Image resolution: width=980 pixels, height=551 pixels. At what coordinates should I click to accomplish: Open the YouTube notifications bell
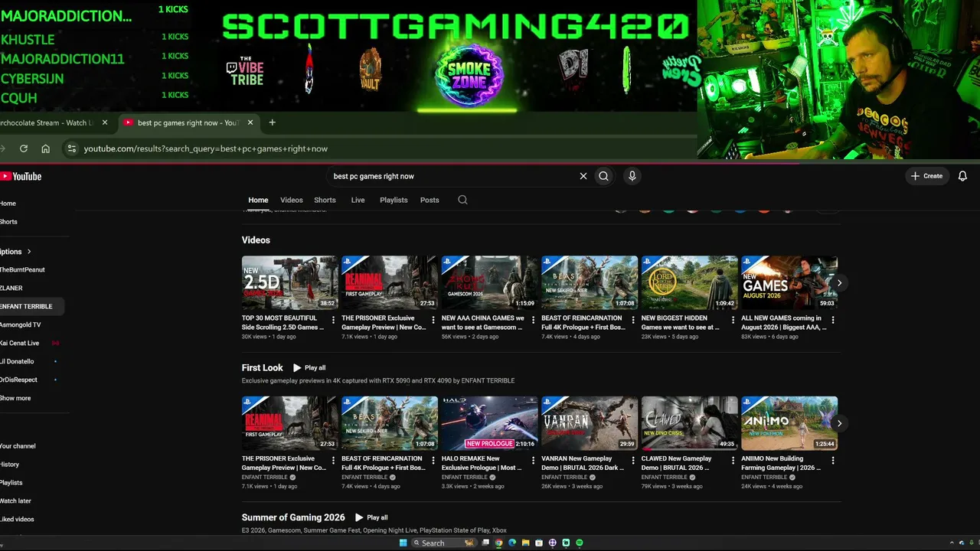pos(962,176)
